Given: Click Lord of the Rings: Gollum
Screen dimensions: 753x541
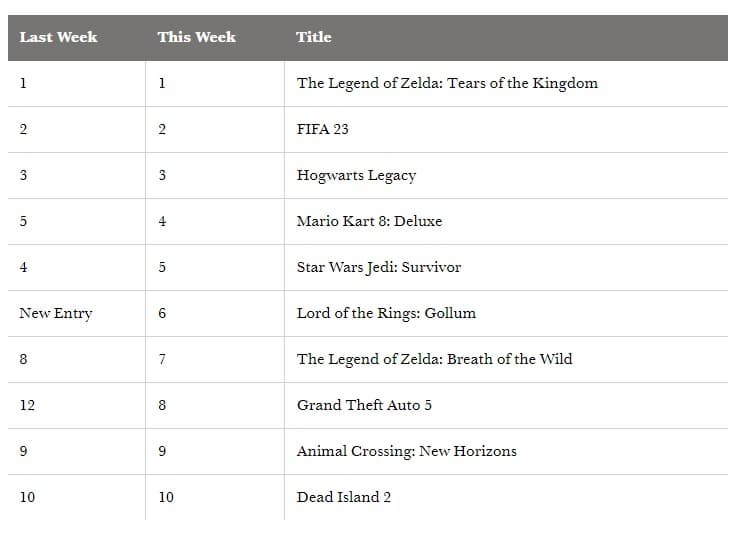Looking at the screenshot, I should (x=386, y=313).
